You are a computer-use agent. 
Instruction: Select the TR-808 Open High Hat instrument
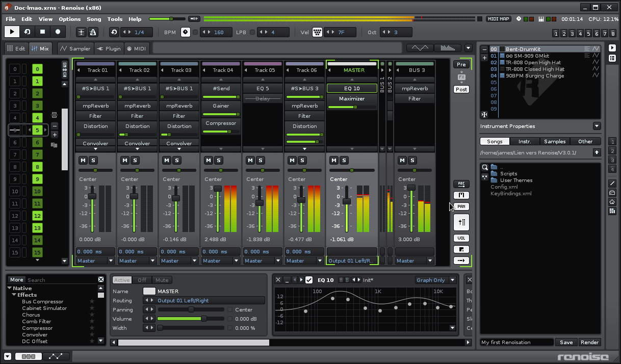pos(534,62)
